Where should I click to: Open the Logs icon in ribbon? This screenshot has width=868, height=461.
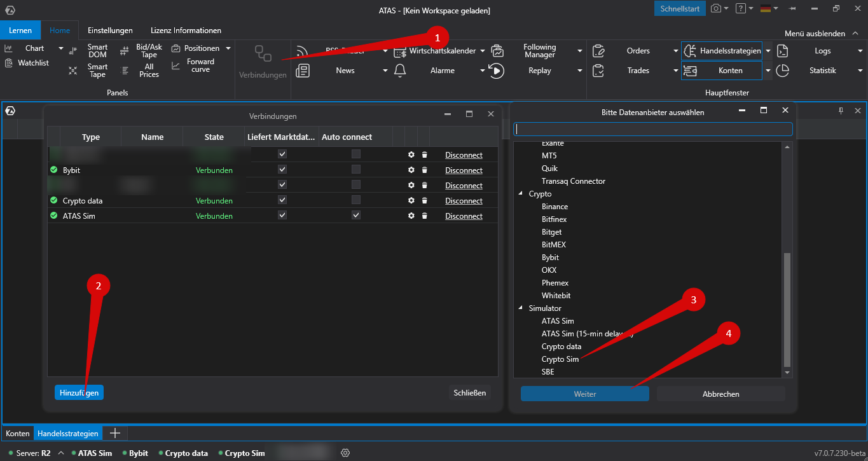point(783,51)
